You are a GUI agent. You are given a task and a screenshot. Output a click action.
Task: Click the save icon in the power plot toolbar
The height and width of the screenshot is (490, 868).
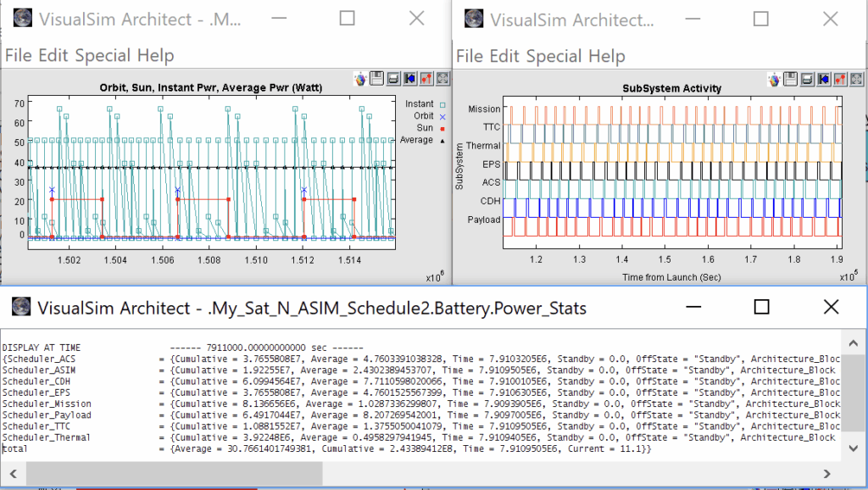tap(377, 78)
